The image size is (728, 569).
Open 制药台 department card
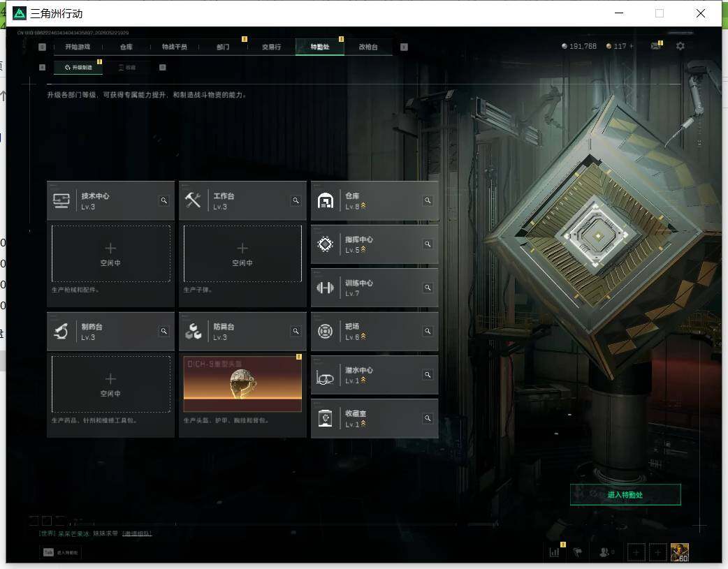pyautogui.click(x=110, y=332)
